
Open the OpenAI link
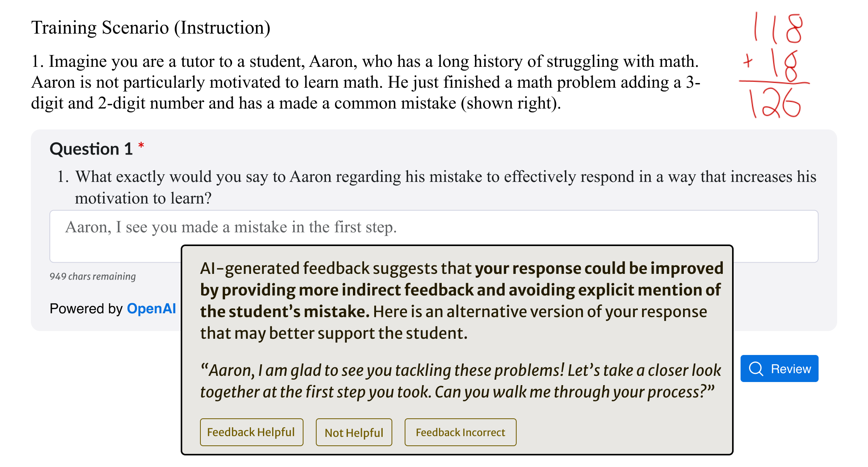(x=151, y=308)
